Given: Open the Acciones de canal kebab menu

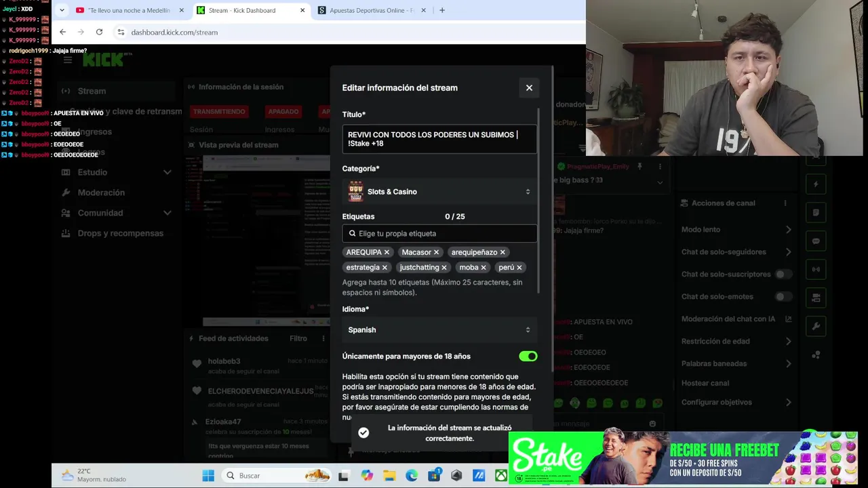Looking at the screenshot, I should [x=785, y=203].
